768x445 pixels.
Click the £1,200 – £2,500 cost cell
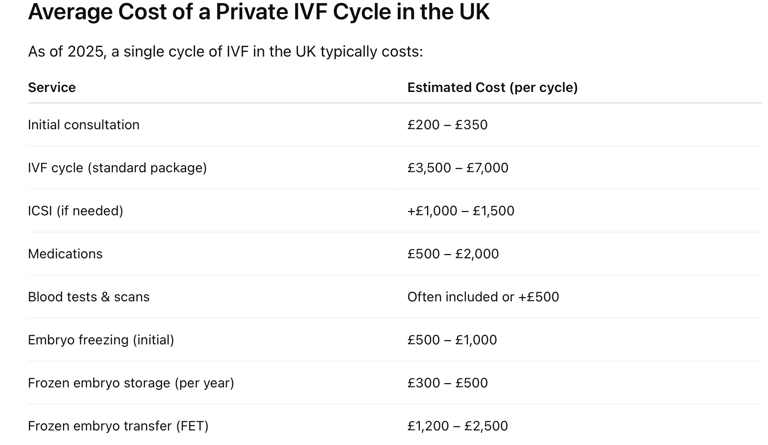click(457, 426)
